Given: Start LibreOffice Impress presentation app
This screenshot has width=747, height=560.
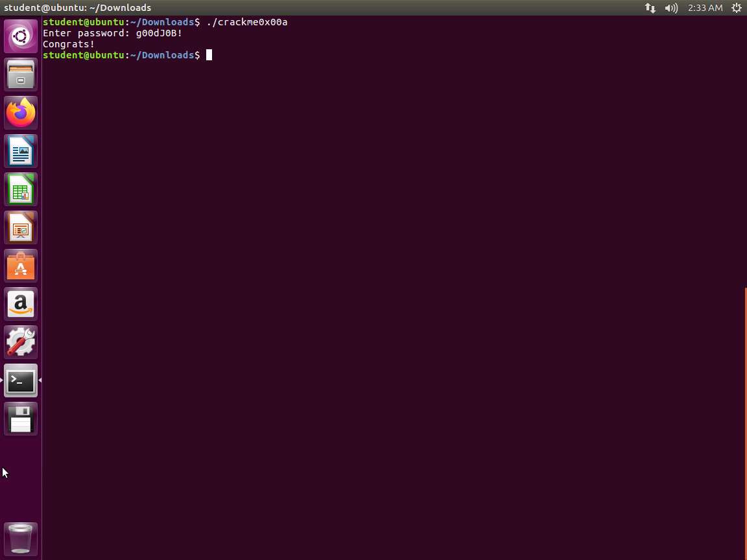Looking at the screenshot, I should (21, 227).
